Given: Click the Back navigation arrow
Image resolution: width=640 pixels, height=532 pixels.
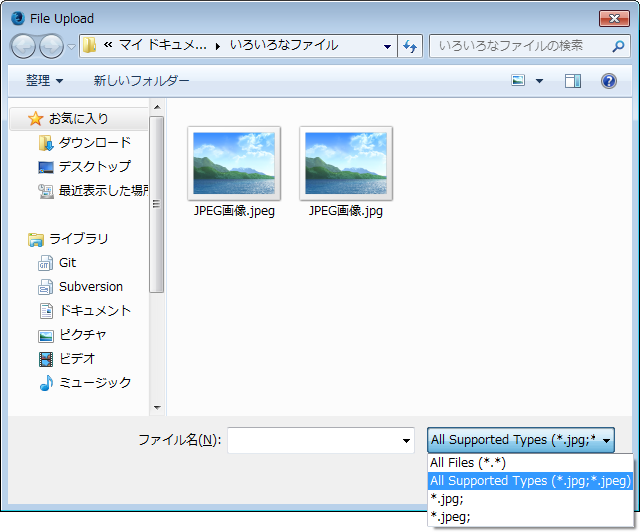Looking at the screenshot, I should click(x=23, y=46).
